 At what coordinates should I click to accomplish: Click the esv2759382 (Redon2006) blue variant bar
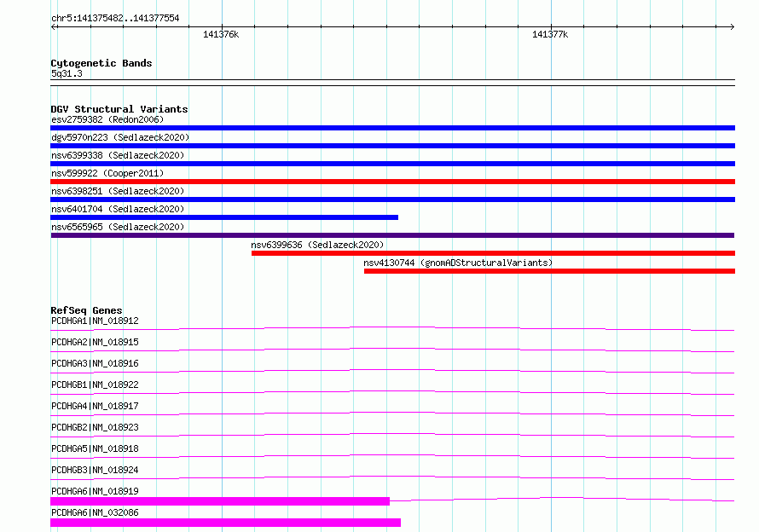tap(392, 128)
